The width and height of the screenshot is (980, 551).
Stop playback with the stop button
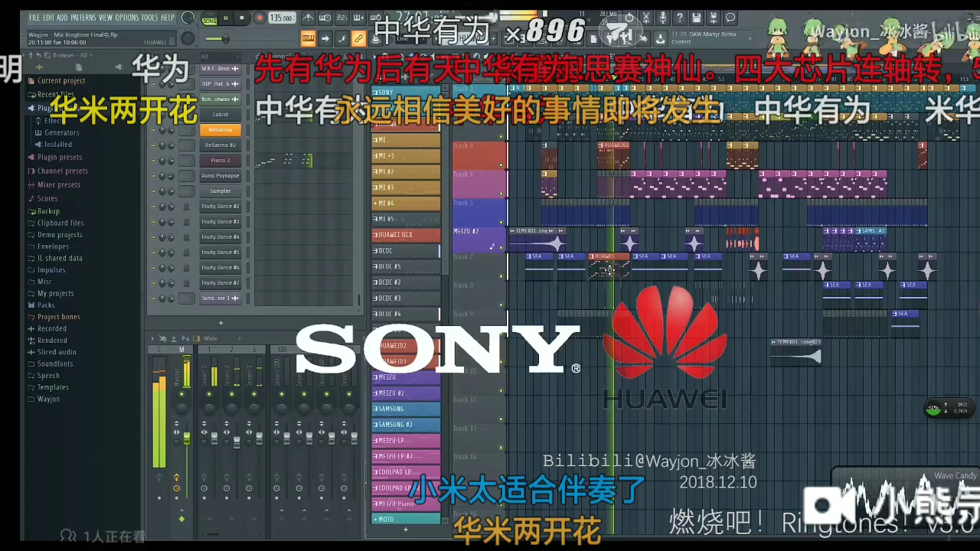click(x=242, y=18)
